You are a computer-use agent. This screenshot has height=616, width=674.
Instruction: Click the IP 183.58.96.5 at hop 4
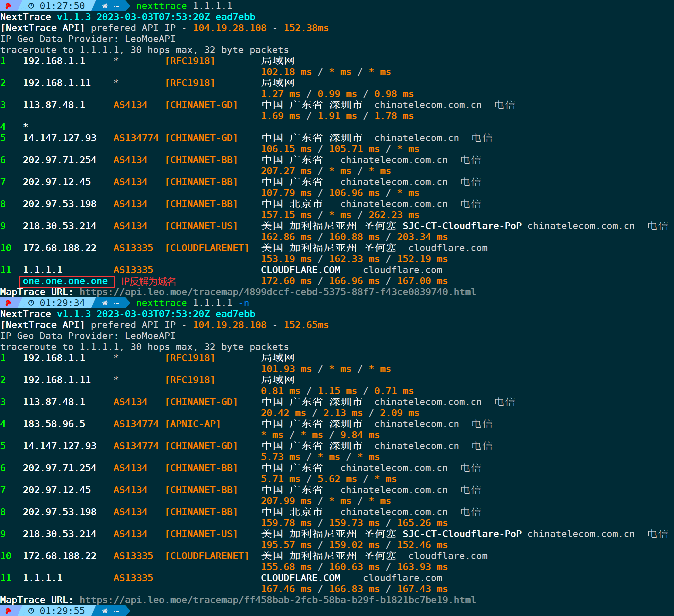(54, 424)
